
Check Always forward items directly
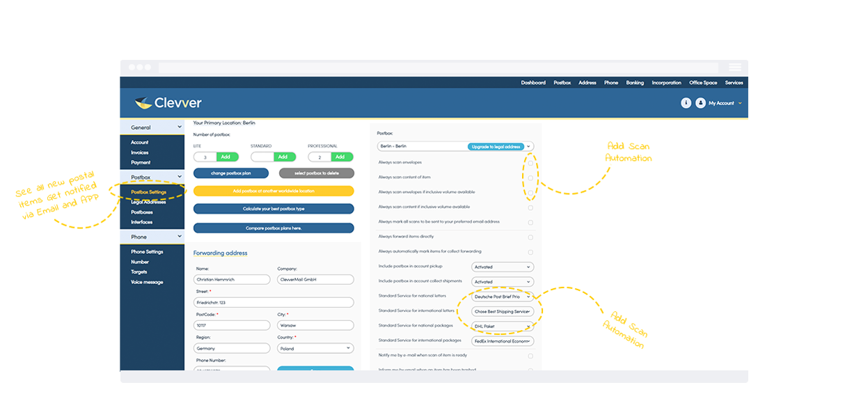point(530,237)
